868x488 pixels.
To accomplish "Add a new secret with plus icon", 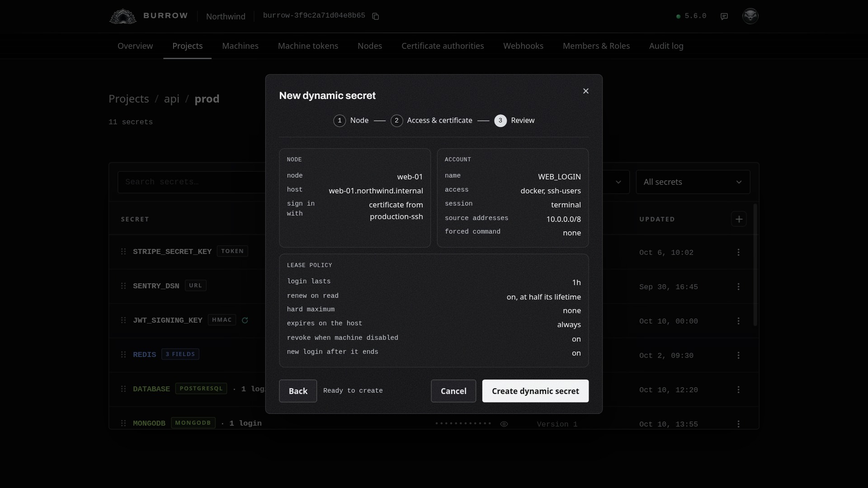I will pyautogui.click(x=739, y=219).
